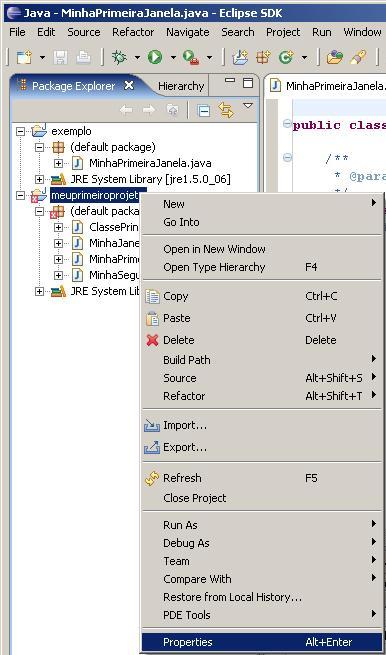Expand JRE System Library [jre1.5.0_06]
Viewport: 386px width, 655px height.
pos(39,180)
